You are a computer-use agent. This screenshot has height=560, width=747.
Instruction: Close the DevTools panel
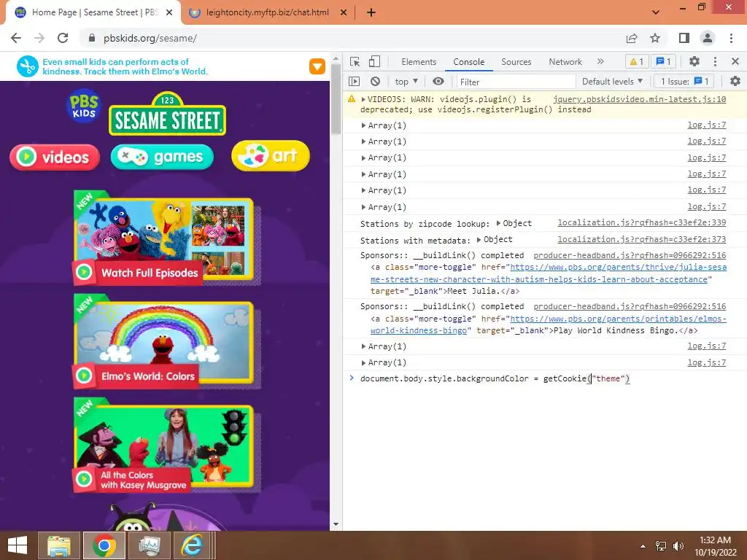pyautogui.click(x=735, y=61)
